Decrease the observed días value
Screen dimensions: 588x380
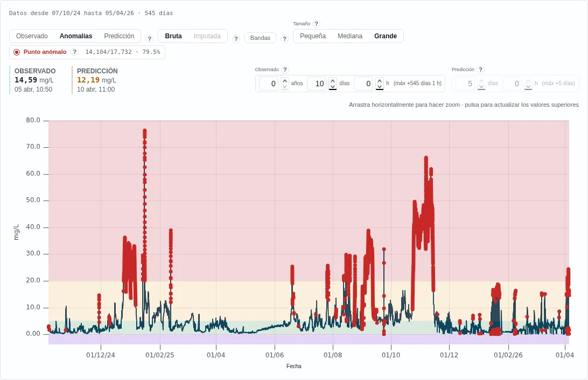coord(333,86)
